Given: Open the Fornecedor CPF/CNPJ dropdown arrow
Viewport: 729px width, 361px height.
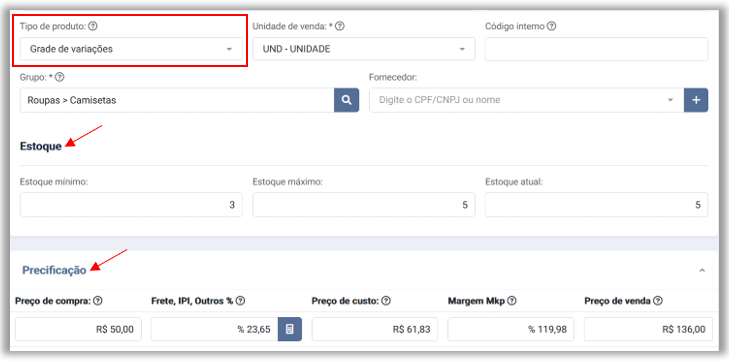Looking at the screenshot, I should coord(670,100).
